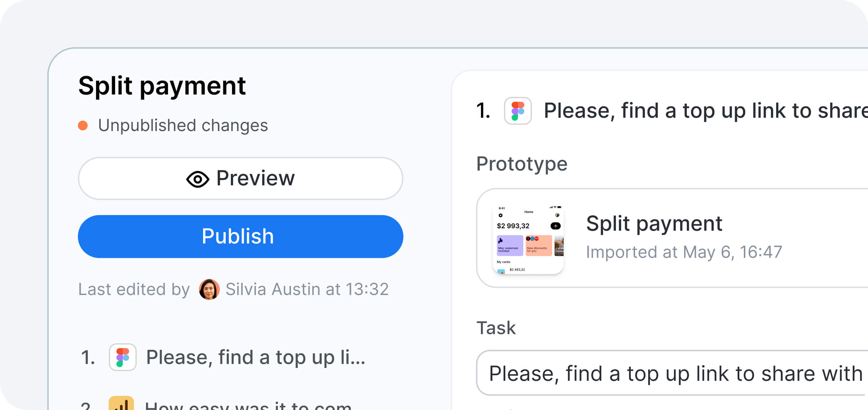Click the "Prototype" section label
The width and height of the screenshot is (868, 410).
tap(522, 164)
